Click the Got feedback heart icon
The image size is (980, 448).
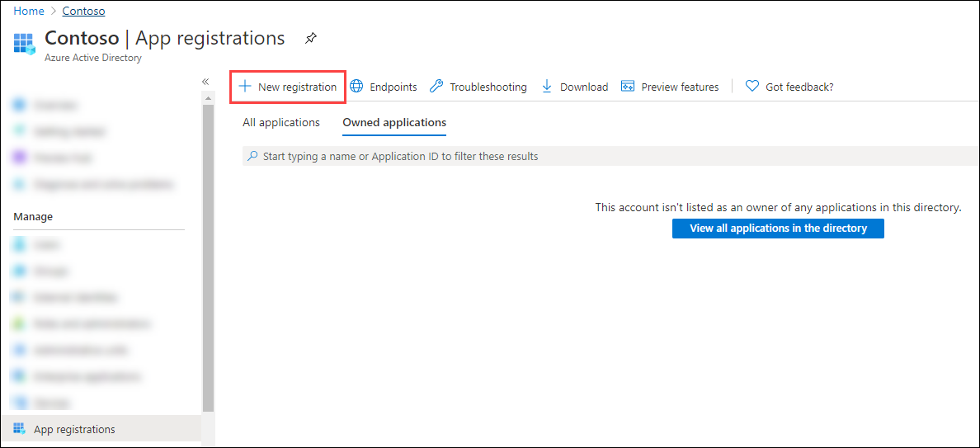(751, 87)
